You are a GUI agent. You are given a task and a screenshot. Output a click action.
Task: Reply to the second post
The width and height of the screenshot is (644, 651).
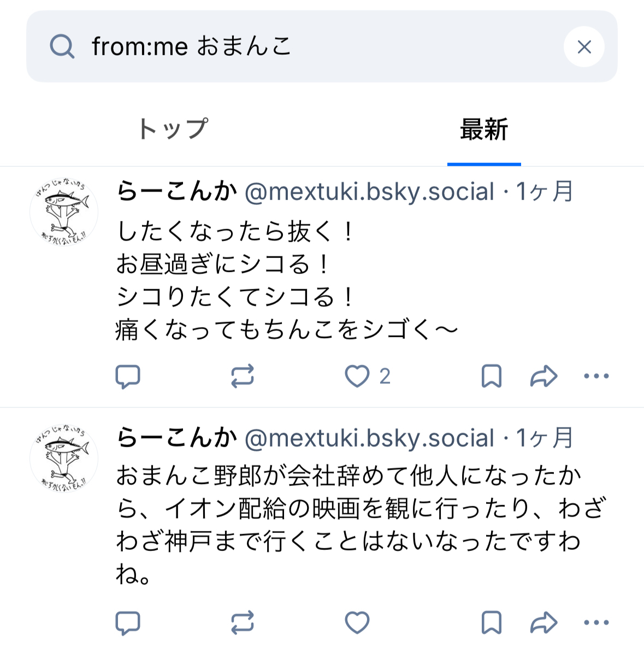click(128, 623)
